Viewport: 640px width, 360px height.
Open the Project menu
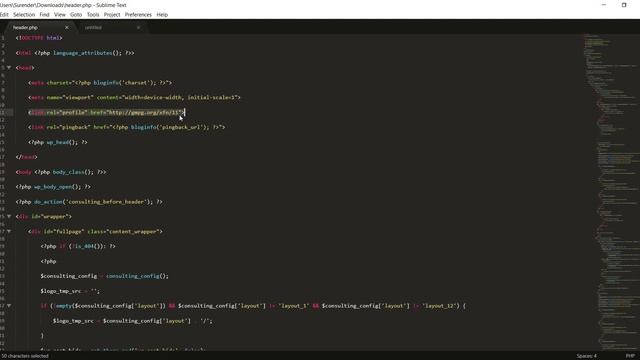point(112,14)
